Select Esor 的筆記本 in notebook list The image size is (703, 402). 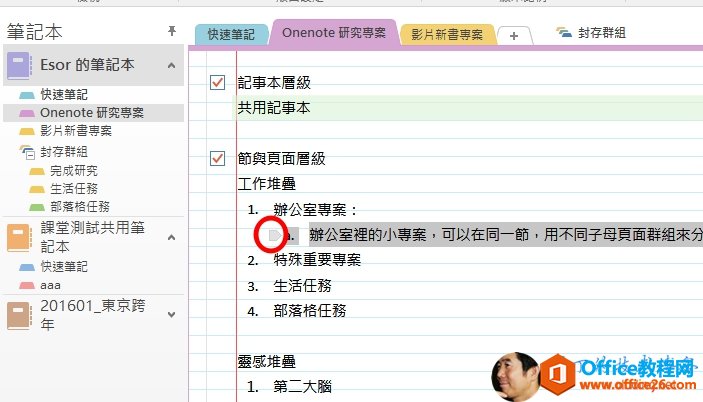point(87,65)
